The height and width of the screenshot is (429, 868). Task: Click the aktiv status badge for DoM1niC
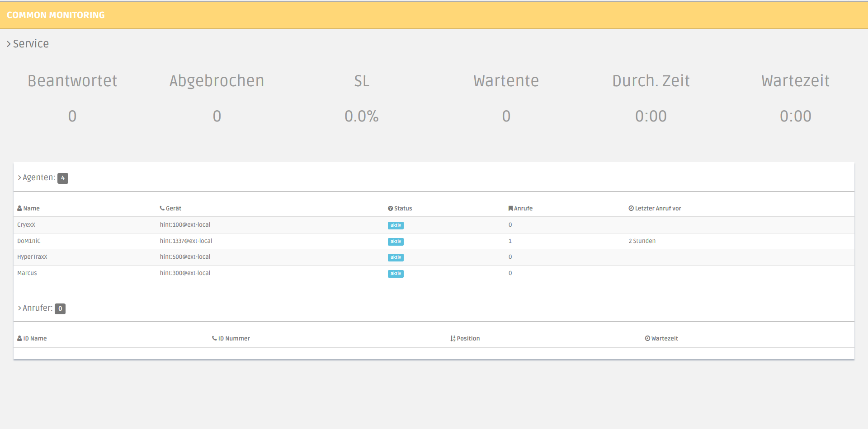click(396, 242)
